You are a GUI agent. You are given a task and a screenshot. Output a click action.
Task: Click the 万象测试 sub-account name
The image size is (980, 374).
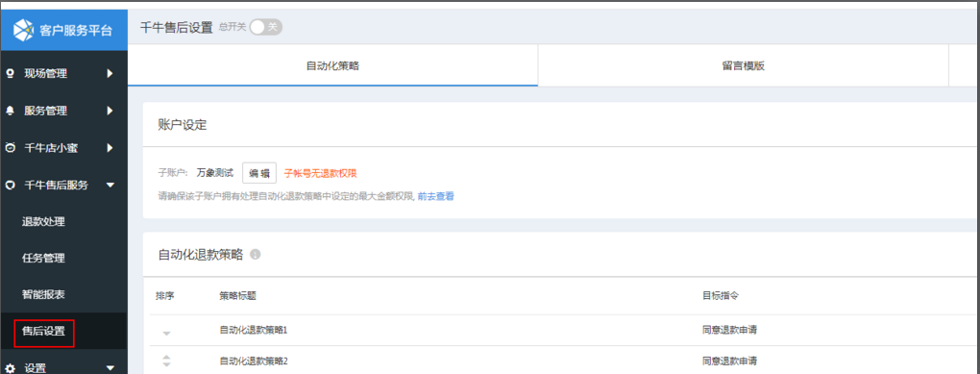[x=214, y=173]
